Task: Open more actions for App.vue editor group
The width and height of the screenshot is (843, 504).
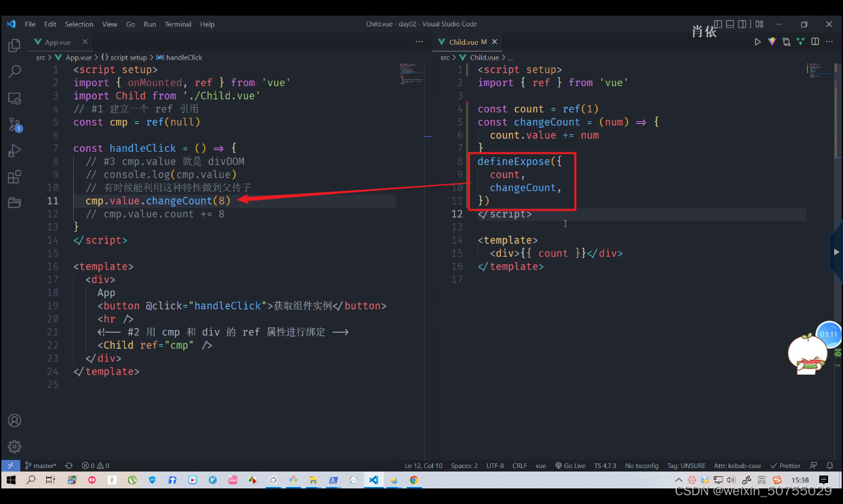Action: point(419,41)
